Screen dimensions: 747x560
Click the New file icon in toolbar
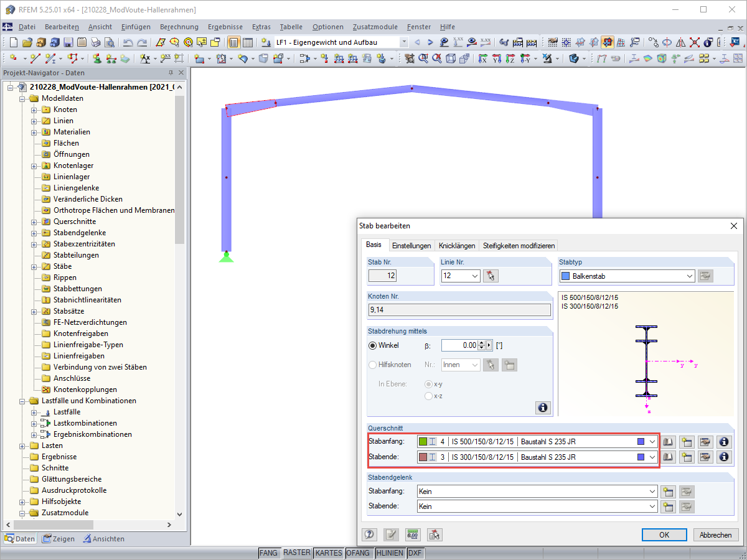[13, 42]
